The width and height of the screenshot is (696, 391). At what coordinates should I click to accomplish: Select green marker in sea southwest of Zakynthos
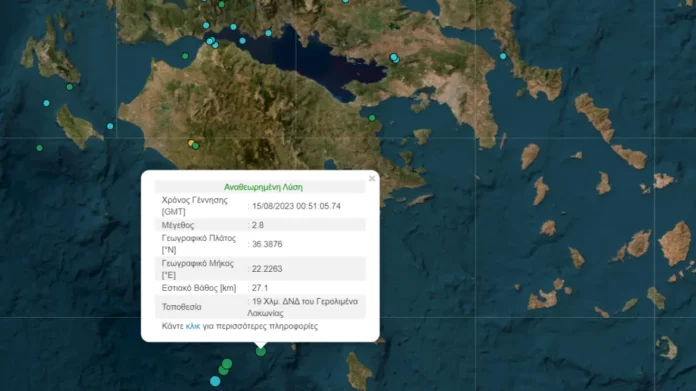(40, 148)
